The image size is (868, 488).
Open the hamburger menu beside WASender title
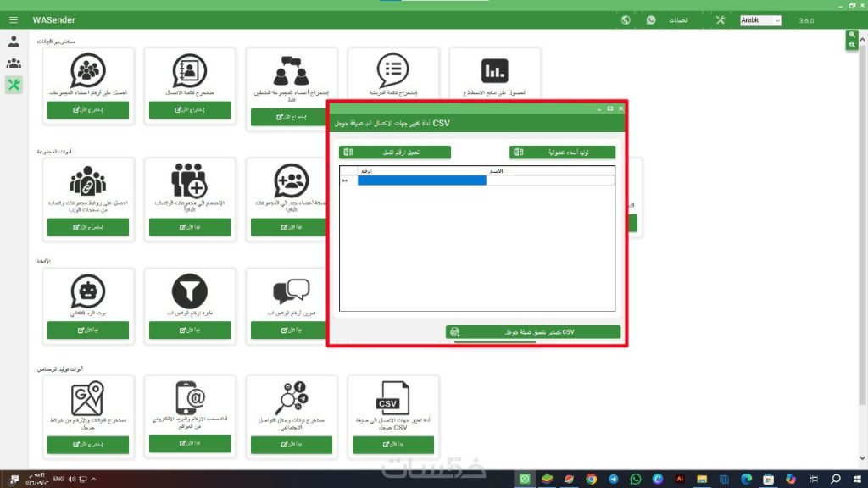(14, 20)
